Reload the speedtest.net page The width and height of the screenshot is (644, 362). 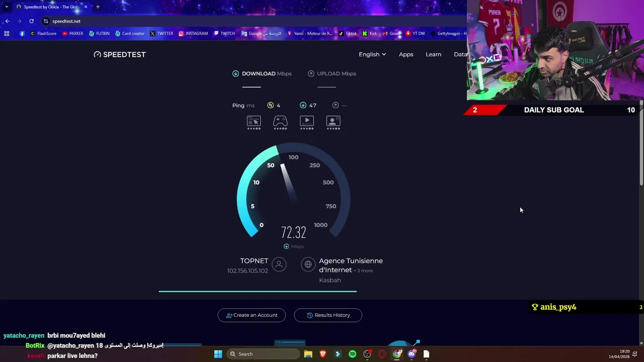point(31,21)
